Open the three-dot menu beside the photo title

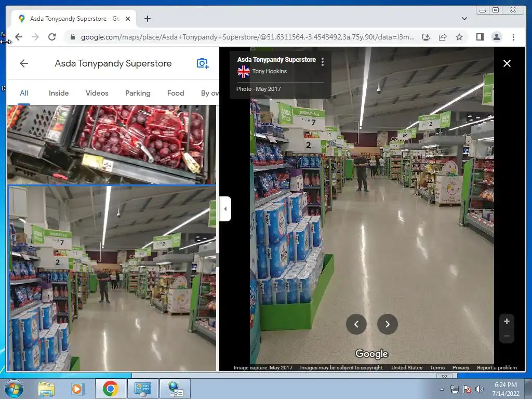[x=322, y=62]
